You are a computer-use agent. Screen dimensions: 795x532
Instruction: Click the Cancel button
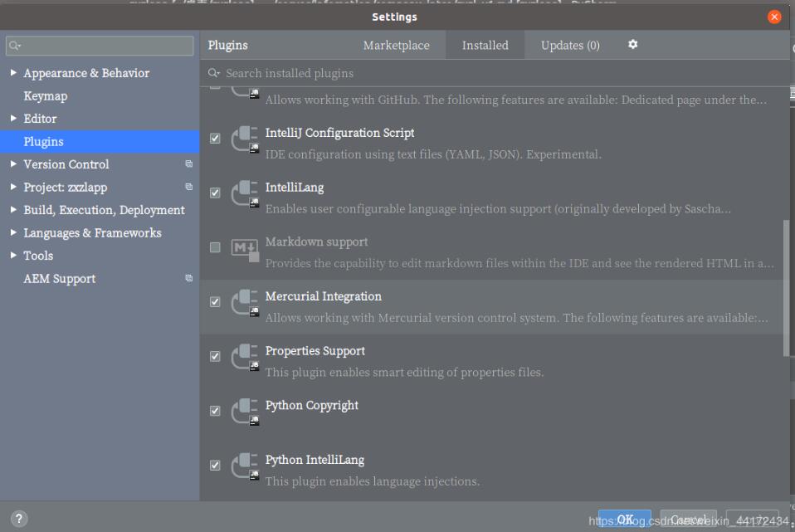[x=688, y=520]
